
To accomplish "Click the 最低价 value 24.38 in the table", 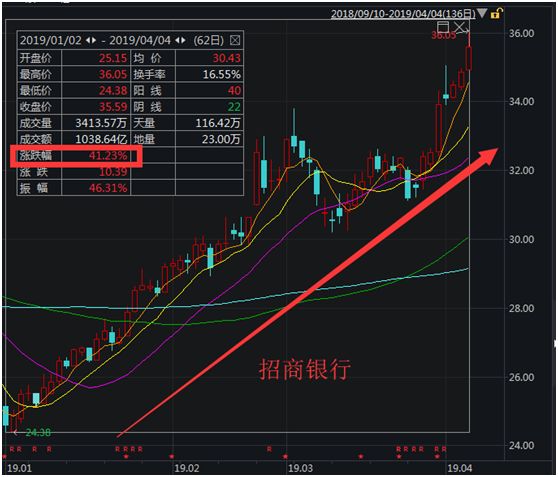I will 112,90.
